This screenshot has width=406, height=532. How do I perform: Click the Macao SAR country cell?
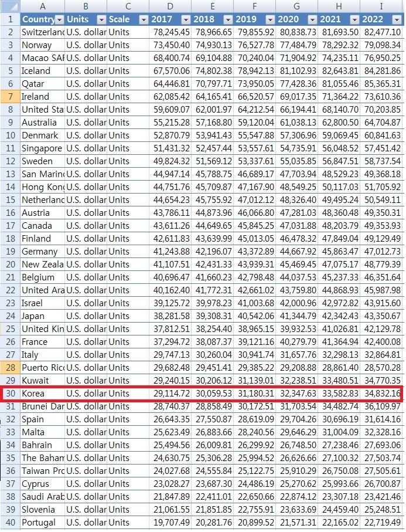pos(43,58)
